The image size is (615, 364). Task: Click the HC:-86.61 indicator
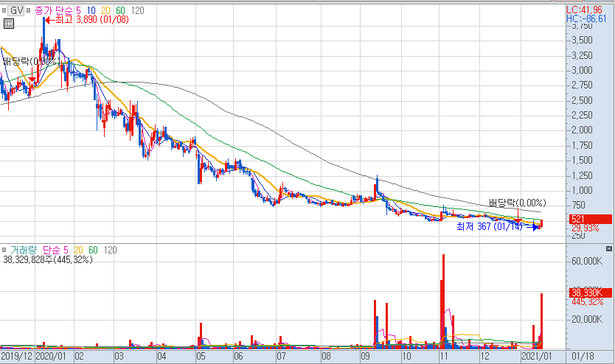(586, 18)
